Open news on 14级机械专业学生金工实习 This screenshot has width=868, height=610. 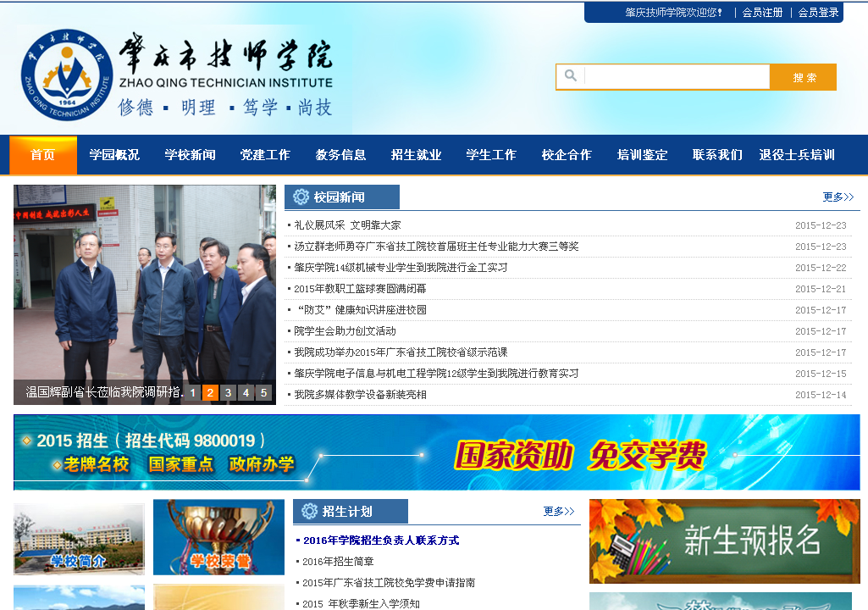401,267
